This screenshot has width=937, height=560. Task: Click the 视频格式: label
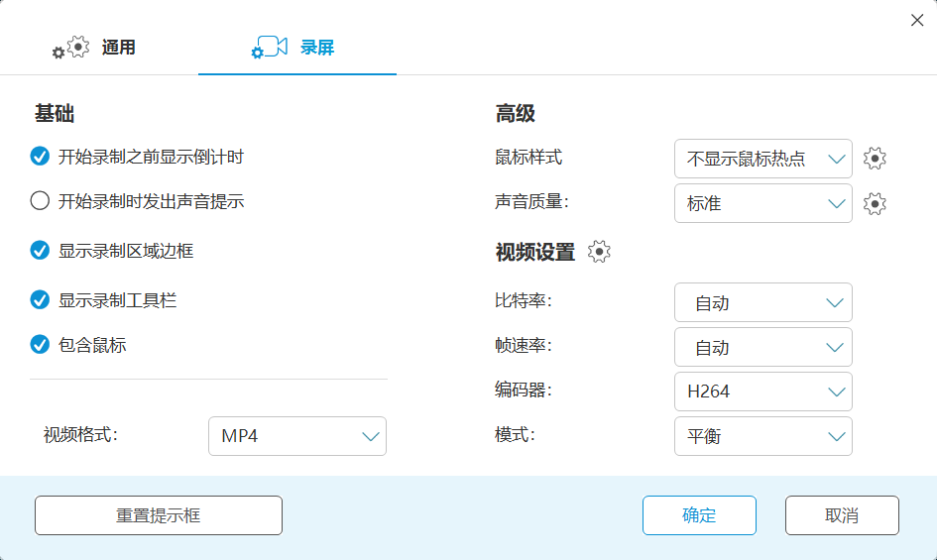[80, 434]
